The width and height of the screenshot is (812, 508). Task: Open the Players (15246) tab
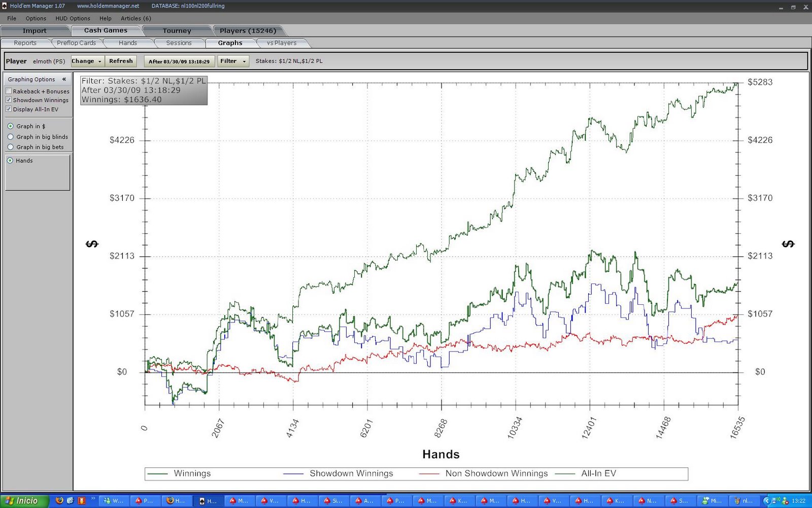click(x=248, y=30)
